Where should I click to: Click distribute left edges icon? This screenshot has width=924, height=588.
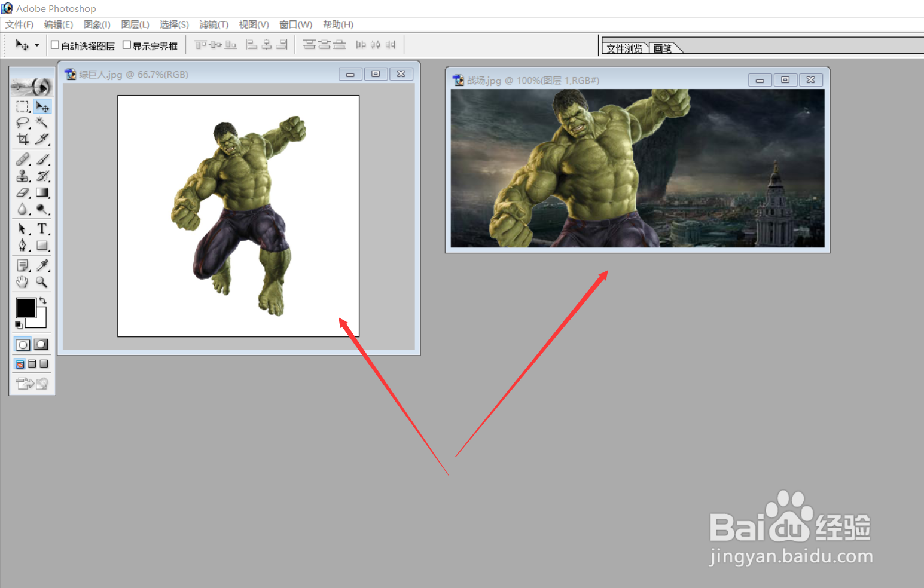[361, 45]
